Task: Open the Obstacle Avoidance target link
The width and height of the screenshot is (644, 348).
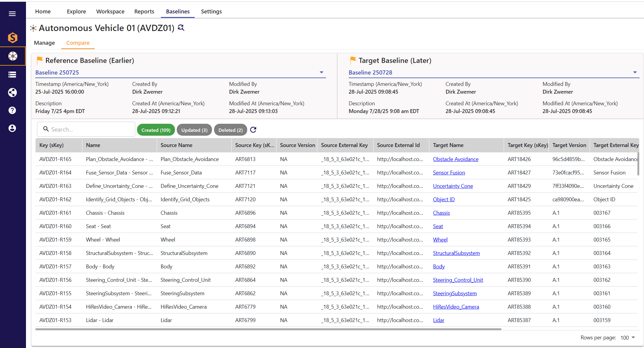Action: [456, 159]
